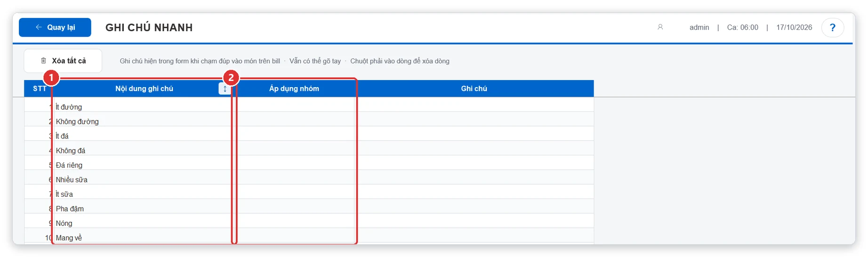Select the "Pha đậm" note cell
This screenshot has width=868, height=257.
pyautogui.click(x=144, y=206)
